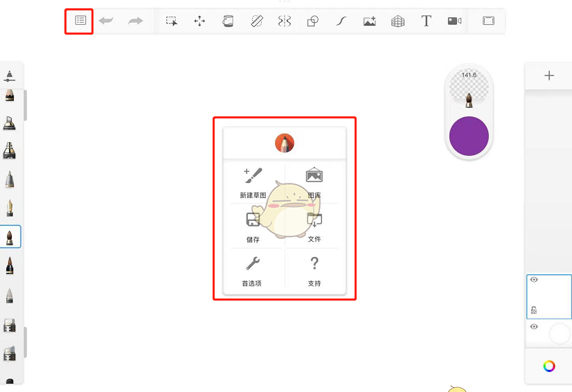Select the Text tool
Viewport: 572px width, 392px height.
tap(426, 21)
